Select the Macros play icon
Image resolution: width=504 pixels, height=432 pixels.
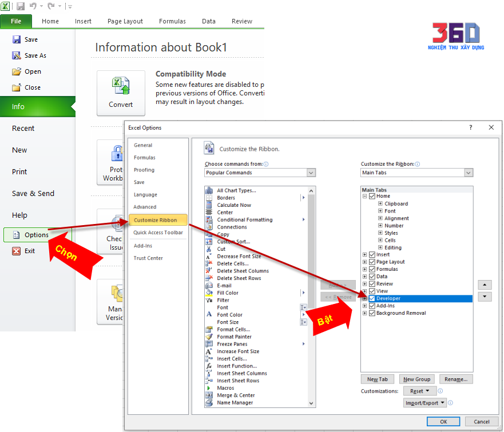209,388
